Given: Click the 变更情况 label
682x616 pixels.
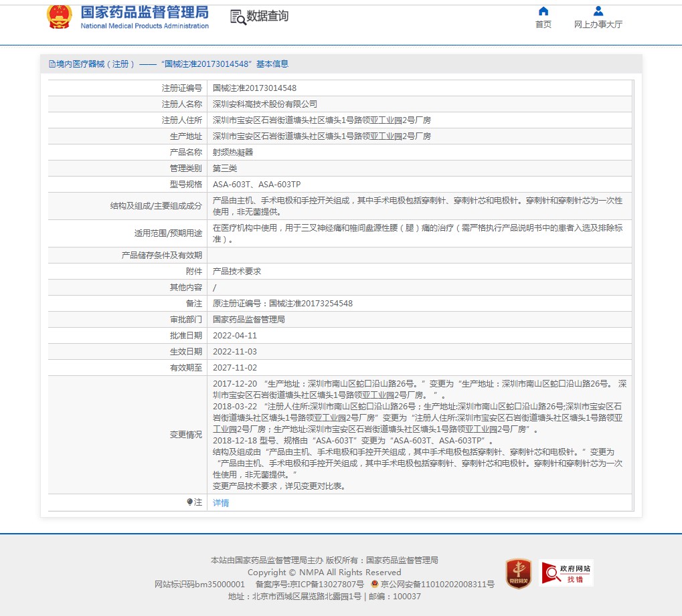Looking at the screenshot, I should (185, 435).
